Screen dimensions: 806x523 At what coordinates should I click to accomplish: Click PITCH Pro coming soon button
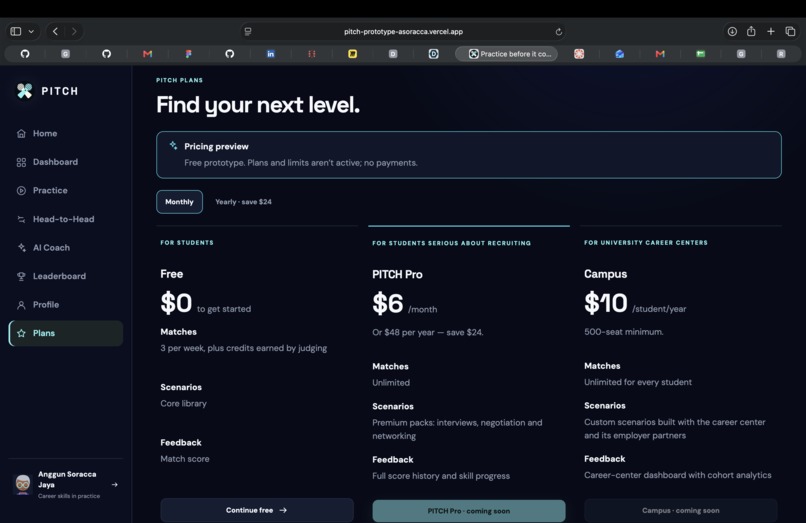(469, 511)
